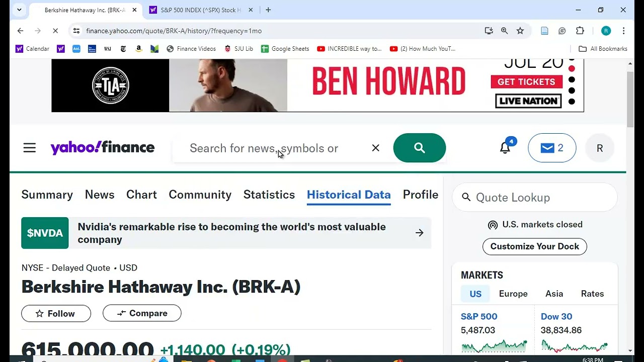Open the Dow 30 market link
The image size is (644, 362).
(556, 316)
